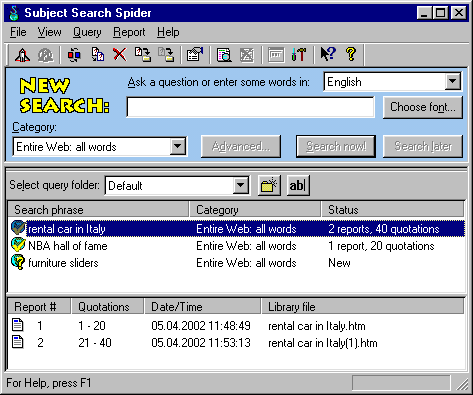Click the Quotations column header

[108, 307]
